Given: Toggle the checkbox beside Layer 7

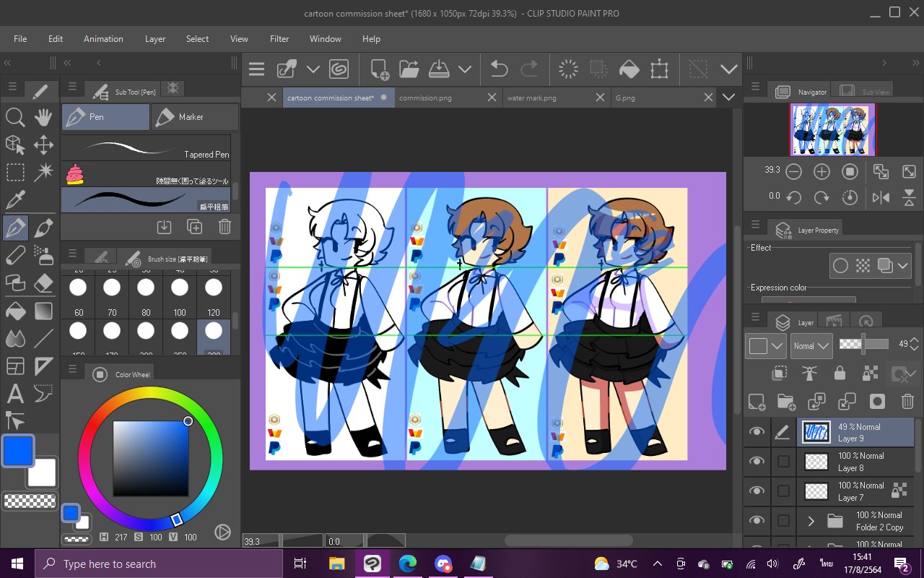Looking at the screenshot, I should (x=783, y=491).
